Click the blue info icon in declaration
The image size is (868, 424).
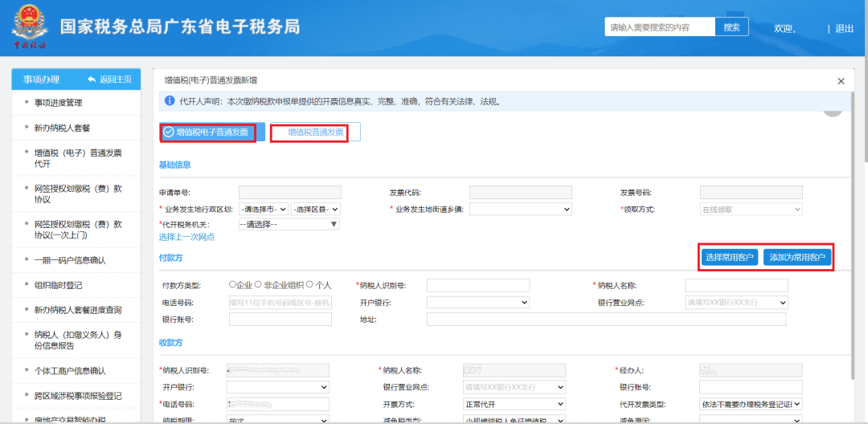[x=170, y=102]
